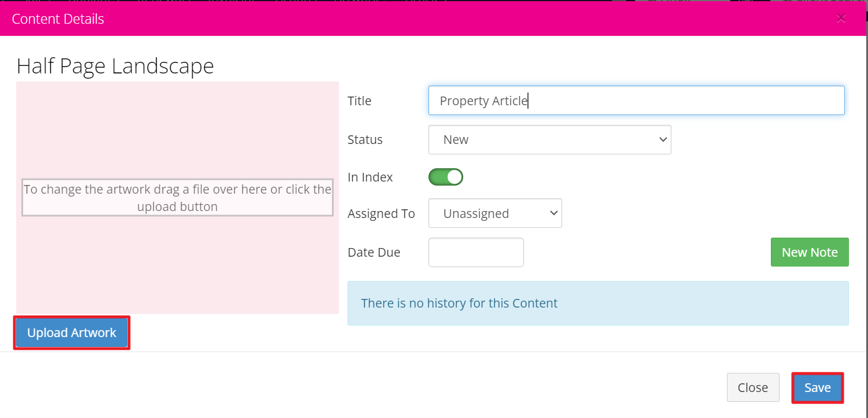Click the Content Details header title
Image resolution: width=868 pixels, height=418 pixels.
[x=58, y=19]
